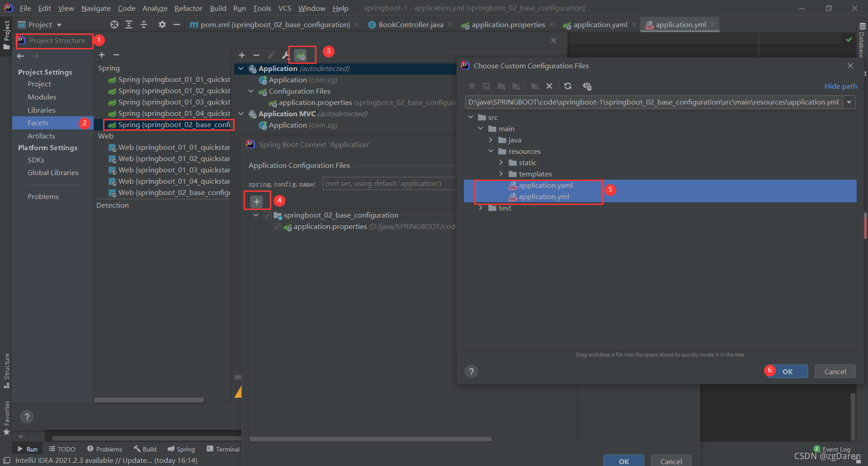Click the plus icon above Application context tree
This screenshot has width=868, height=466.
pyautogui.click(x=242, y=55)
